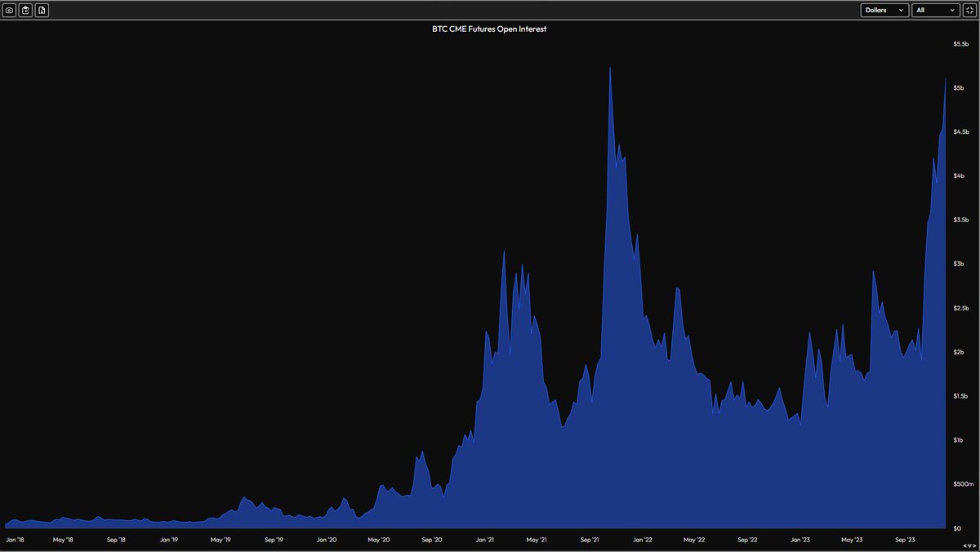This screenshot has width=980, height=552.
Task: Click the $5b y-axis label
Action: pyautogui.click(x=959, y=87)
